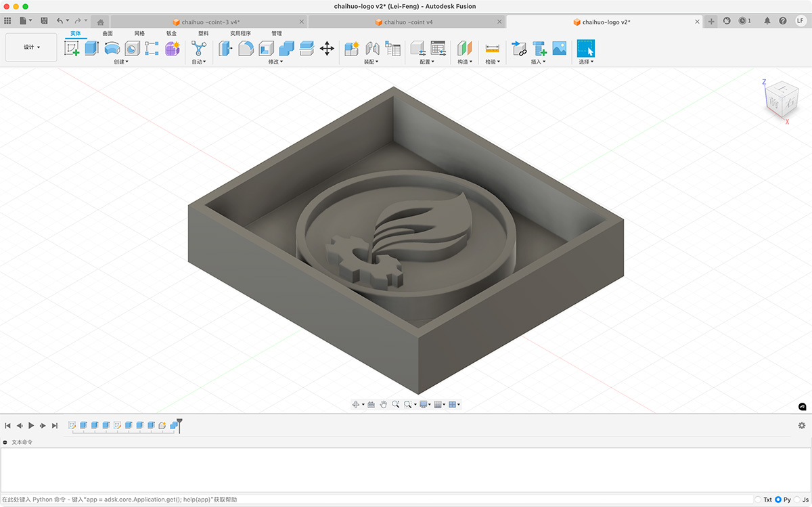Screen dimensions: 812x507
Task: Expand the 选择 menu dropdown
Action: coord(585,62)
